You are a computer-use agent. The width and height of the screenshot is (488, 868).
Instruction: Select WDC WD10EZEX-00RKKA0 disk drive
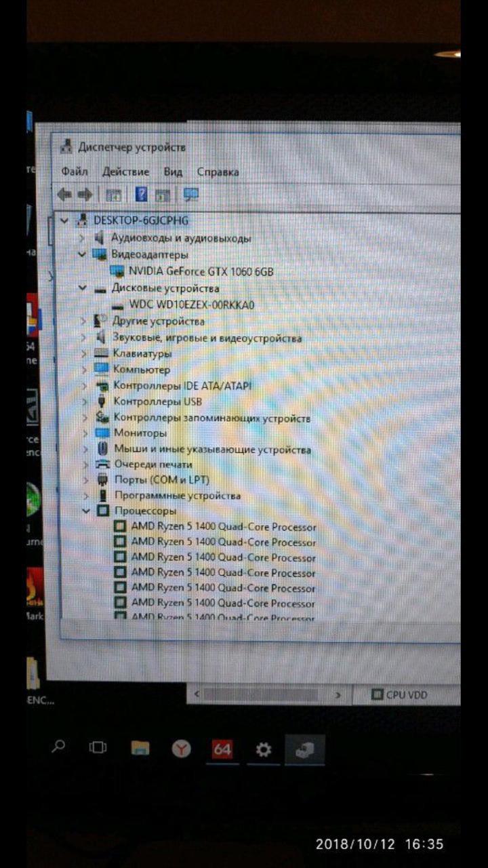[192, 304]
